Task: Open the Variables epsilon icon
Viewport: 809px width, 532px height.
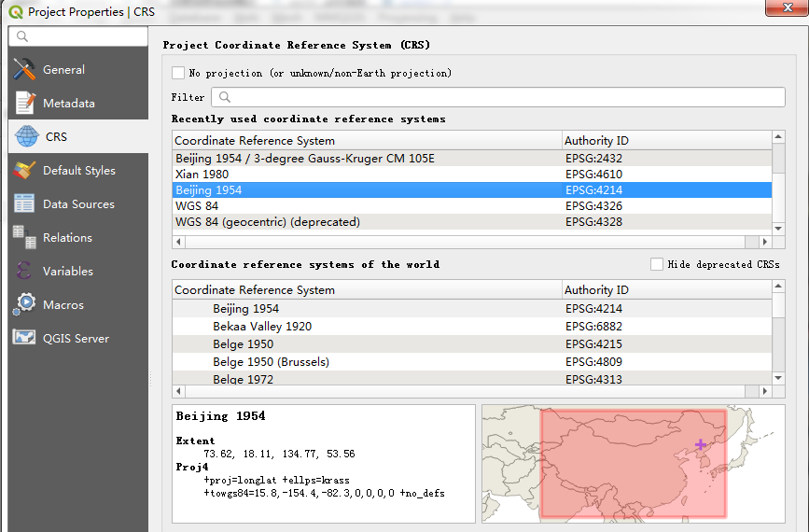Action: (x=23, y=271)
